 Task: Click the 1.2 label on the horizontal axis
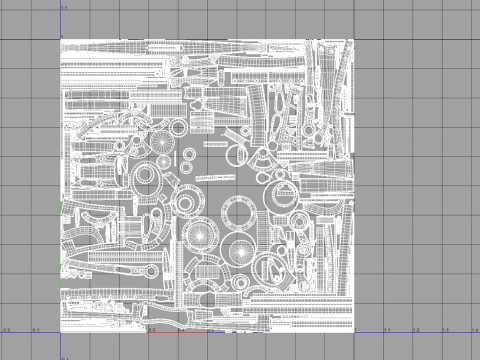416,330
